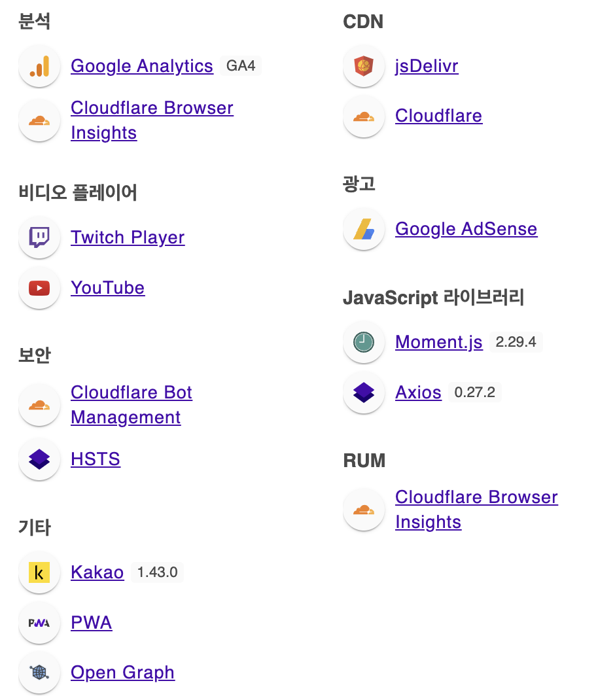
Task: Follow the YouTube link
Action: (x=108, y=288)
